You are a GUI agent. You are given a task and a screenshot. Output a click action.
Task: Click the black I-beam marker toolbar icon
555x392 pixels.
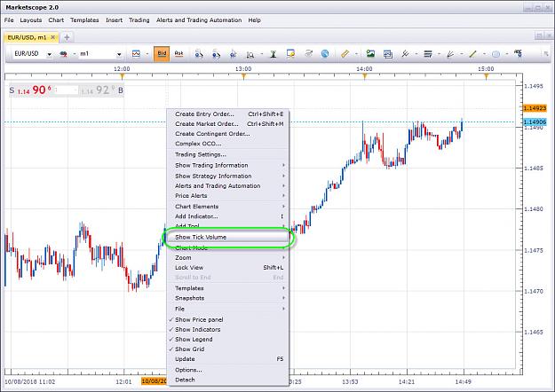[274, 54]
